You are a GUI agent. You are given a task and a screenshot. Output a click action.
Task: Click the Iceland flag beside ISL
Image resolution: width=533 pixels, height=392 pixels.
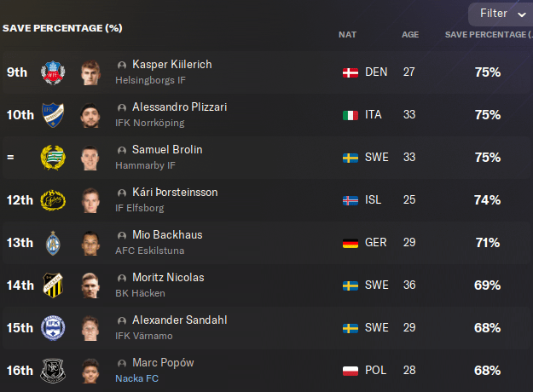click(350, 200)
